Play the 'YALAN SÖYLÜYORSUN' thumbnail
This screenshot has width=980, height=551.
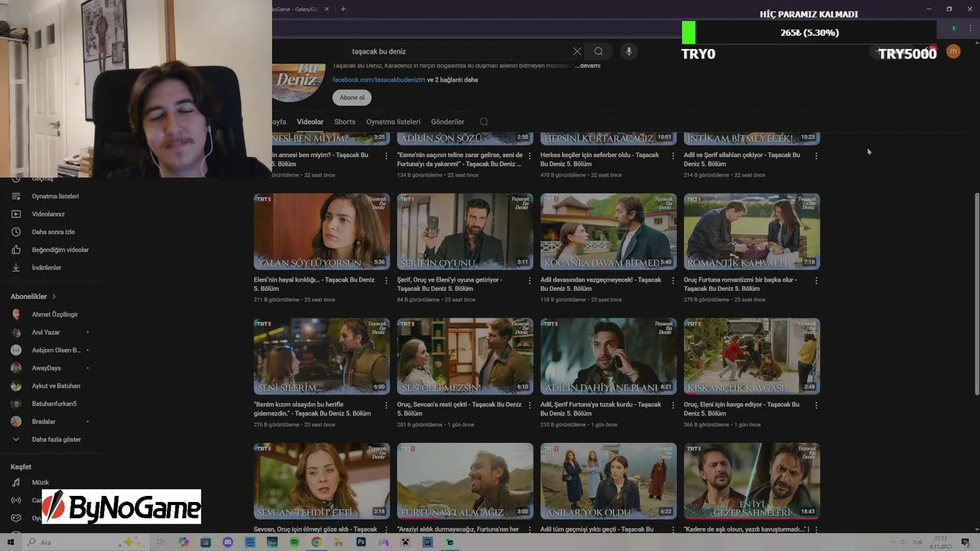pyautogui.click(x=322, y=232)
